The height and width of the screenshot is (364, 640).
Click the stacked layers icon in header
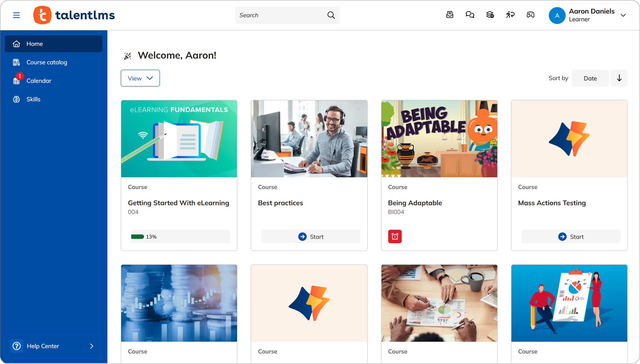click(490, 15)
